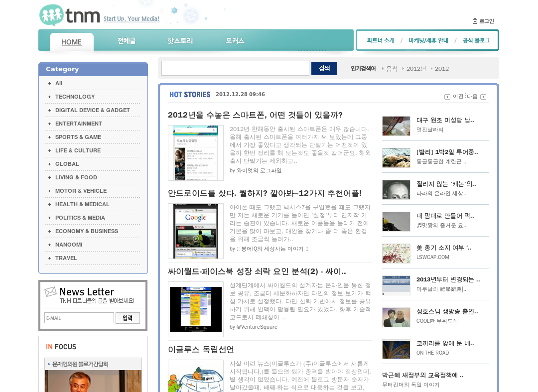This screenshot has height=392, width=538.
Task: Select the LIFE & CULTURE category
Action: [78, 150]
